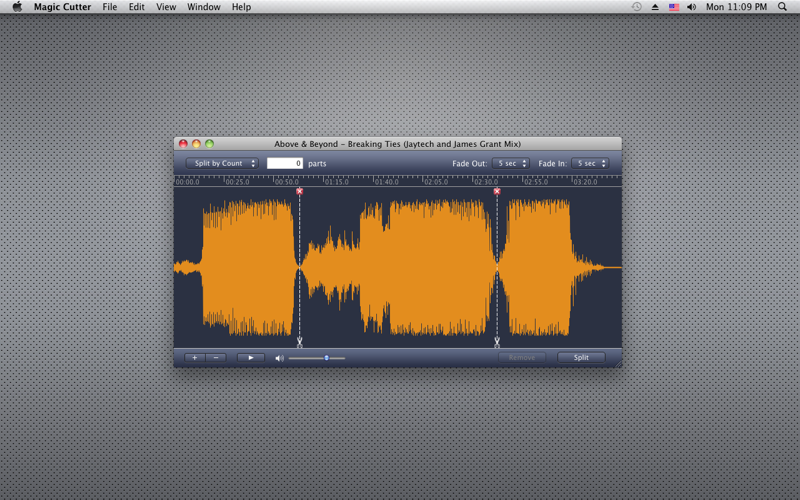
Task: Delete the second split marker with its red X
Action: (x=497, y=191)
